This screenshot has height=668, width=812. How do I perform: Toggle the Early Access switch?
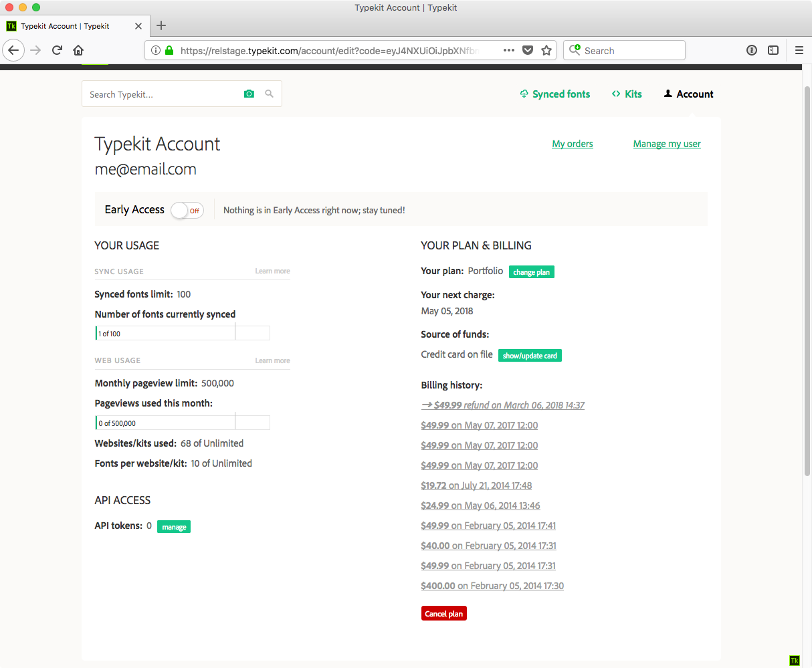click(x=187, y=211)
